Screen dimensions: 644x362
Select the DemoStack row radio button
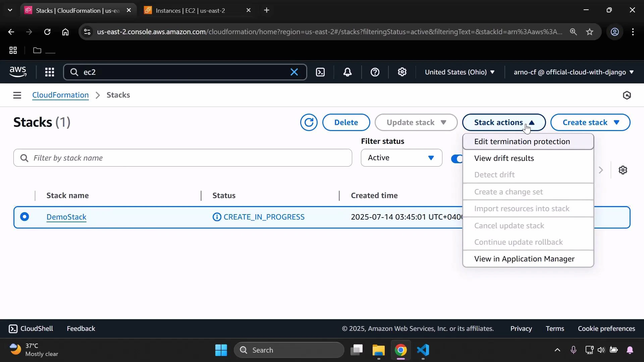[x=25, y=217]
